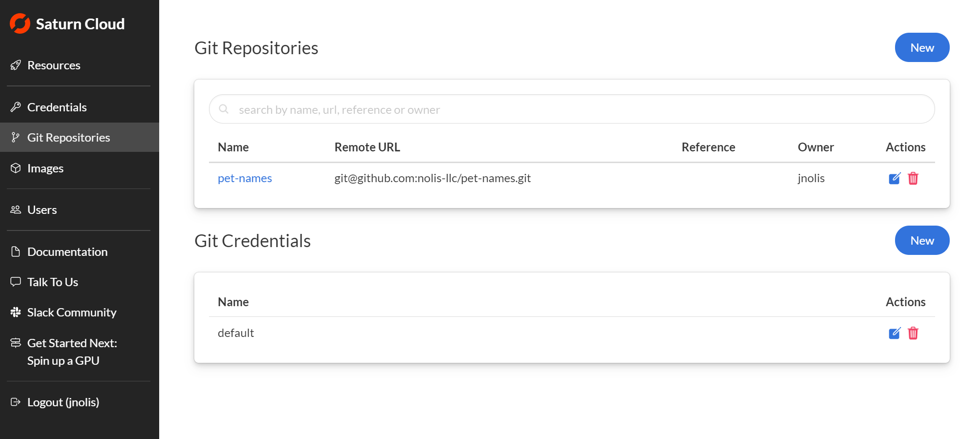Open the Git Repositories sidebar item
Image resolution: width=980 pixels, height=439 pixels.
pyautogui.click(x=68, y=138)
